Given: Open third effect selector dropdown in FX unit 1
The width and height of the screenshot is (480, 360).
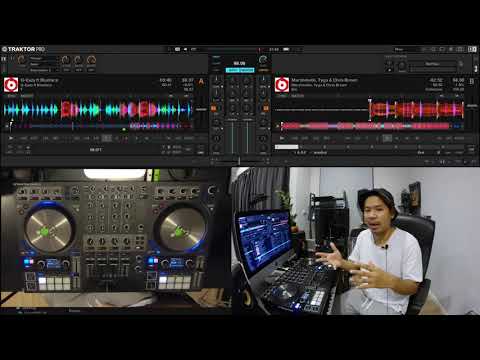Looking at the screenshot, I should 44,70.
